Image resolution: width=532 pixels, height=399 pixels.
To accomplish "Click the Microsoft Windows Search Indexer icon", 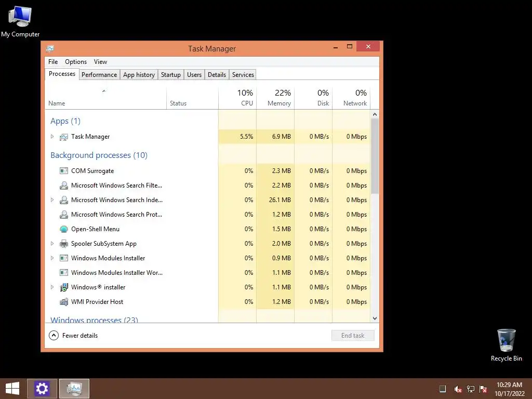I will coord(64,200).
